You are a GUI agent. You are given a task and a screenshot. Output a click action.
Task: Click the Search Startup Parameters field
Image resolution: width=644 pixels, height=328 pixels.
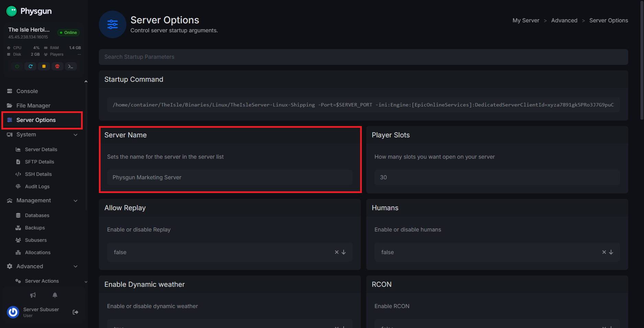(364, 57)
